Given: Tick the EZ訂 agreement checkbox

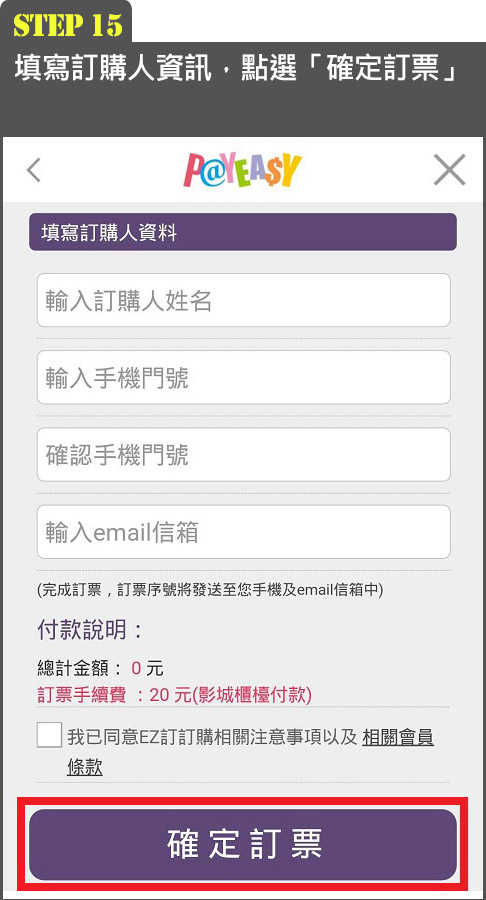Looking at the screenshot, I should [x=49, y=735].
